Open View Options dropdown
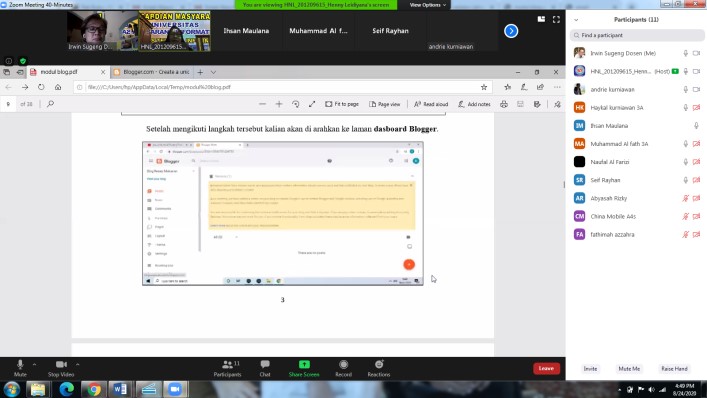This screenshot has width=707, height=398. tap(427, 5)
